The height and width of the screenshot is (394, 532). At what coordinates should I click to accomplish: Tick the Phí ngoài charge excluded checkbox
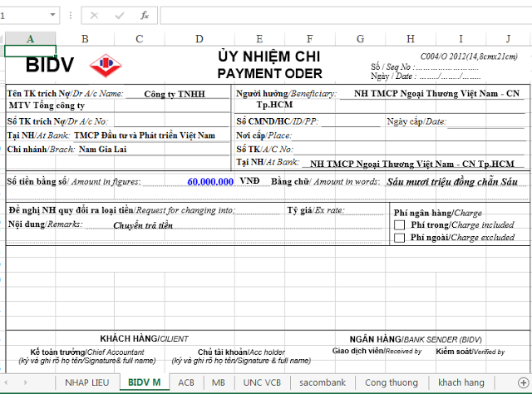click(x=400, y=238)
